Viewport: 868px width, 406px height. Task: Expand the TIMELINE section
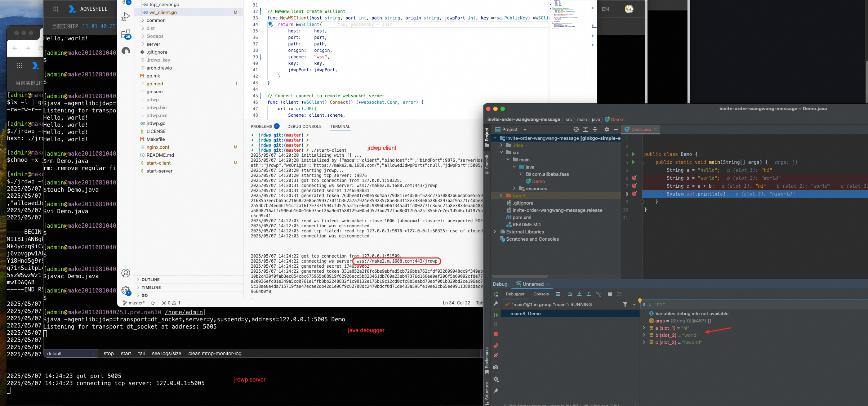[189, 287]
